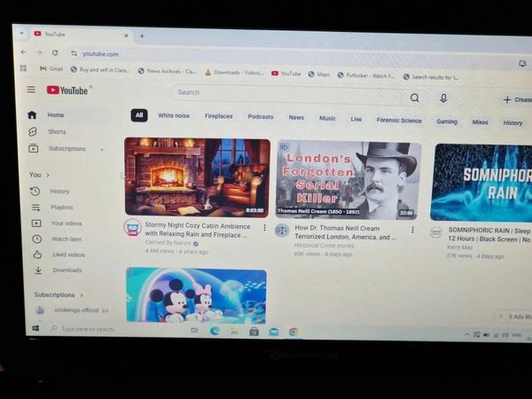532x399 pixels.
Task: Open Shorts from the sidebar
Action: click(x=57, y=131)
